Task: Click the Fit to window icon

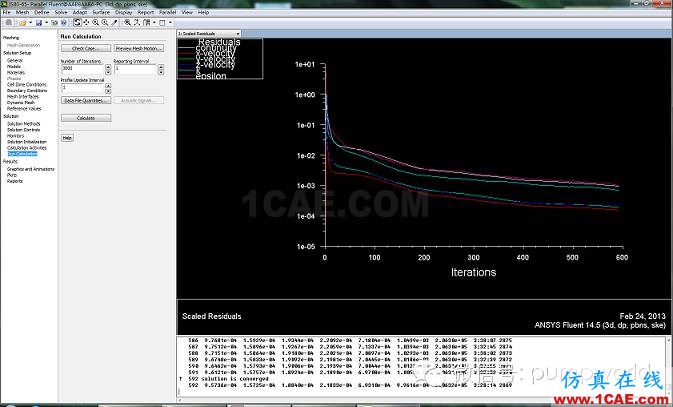Action: click(x=137, y=22)
